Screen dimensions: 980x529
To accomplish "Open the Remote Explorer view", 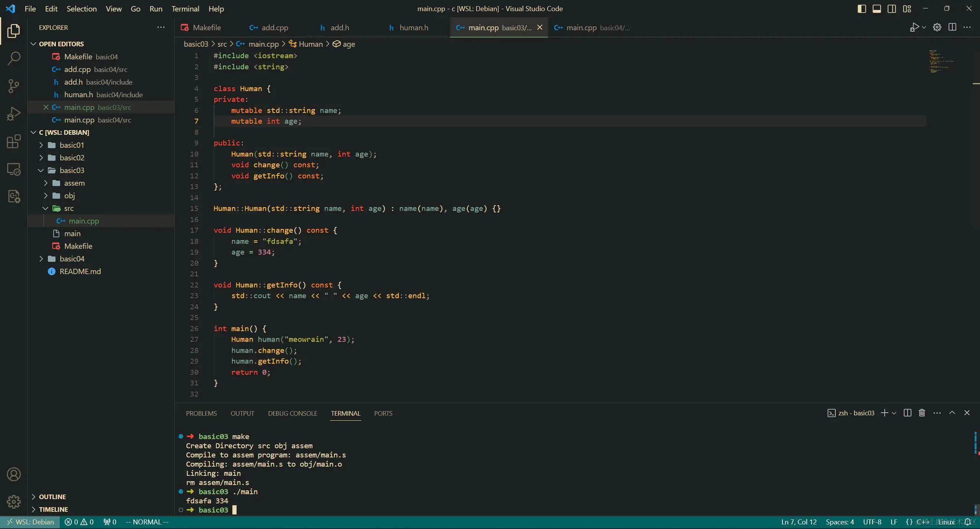I will click(14, 169).
